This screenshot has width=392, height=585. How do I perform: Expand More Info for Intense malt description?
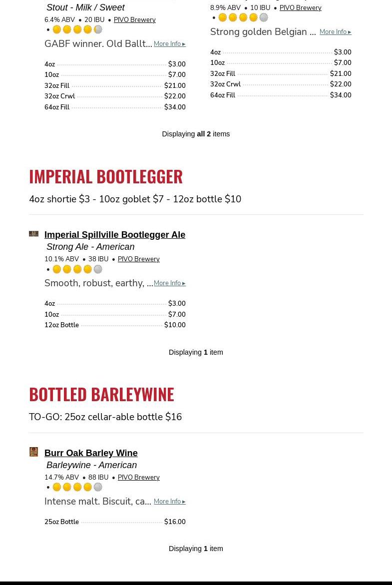170,502
